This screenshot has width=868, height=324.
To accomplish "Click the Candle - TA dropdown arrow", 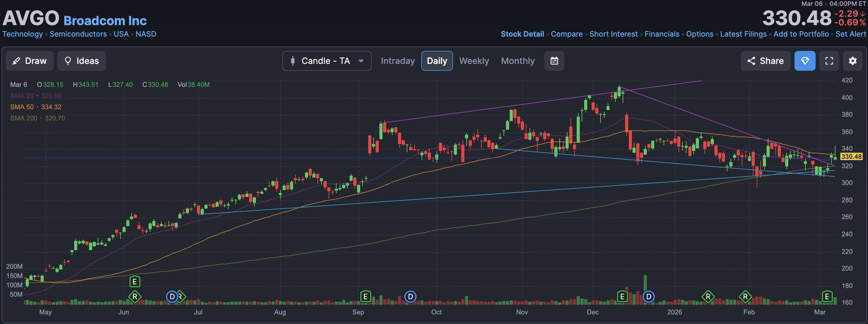I will click(361, 61).
